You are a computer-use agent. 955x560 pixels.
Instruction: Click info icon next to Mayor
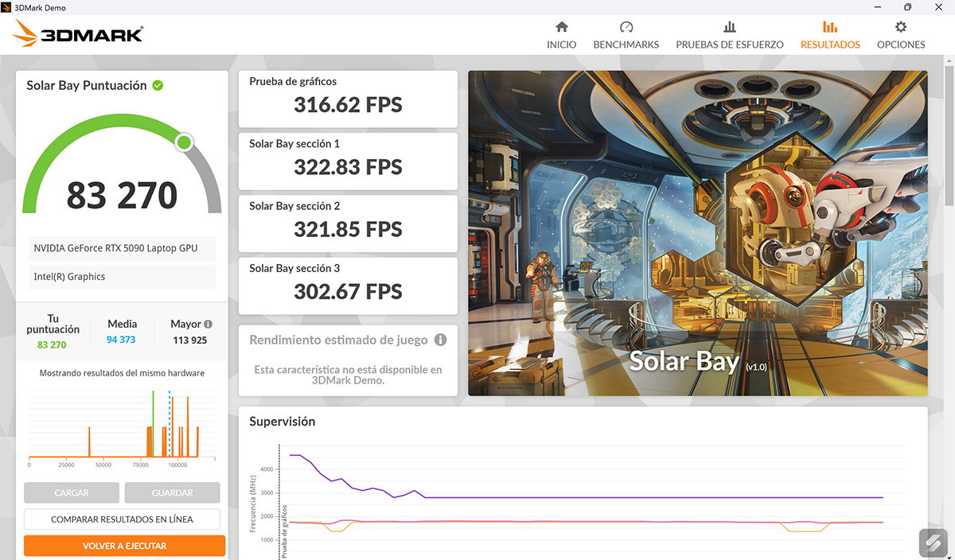(208, 324)
